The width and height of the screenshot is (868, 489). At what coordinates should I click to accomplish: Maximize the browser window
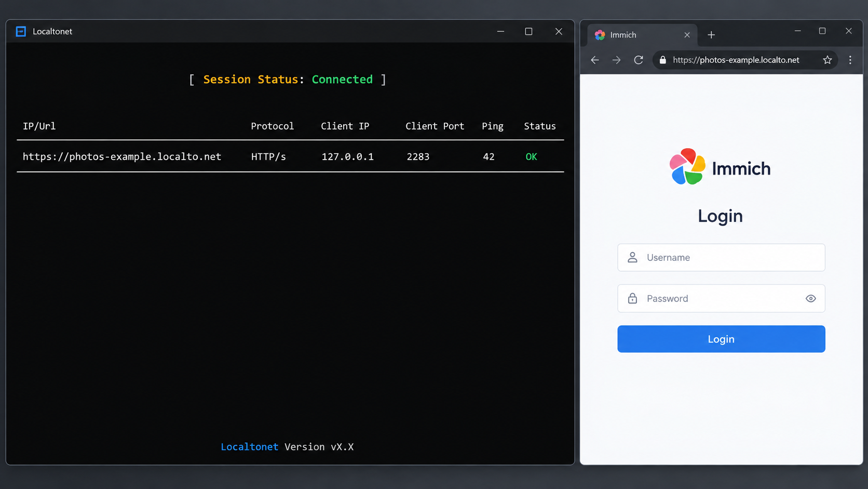tap(822, 31)
